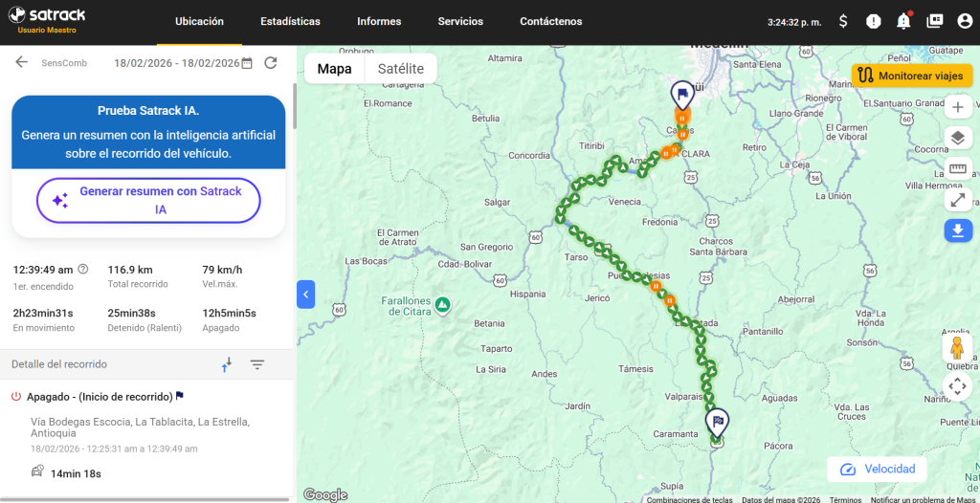Open the date range calendar icon
Viewport: 980px width, 503px height.
click(x=247, y=62)
